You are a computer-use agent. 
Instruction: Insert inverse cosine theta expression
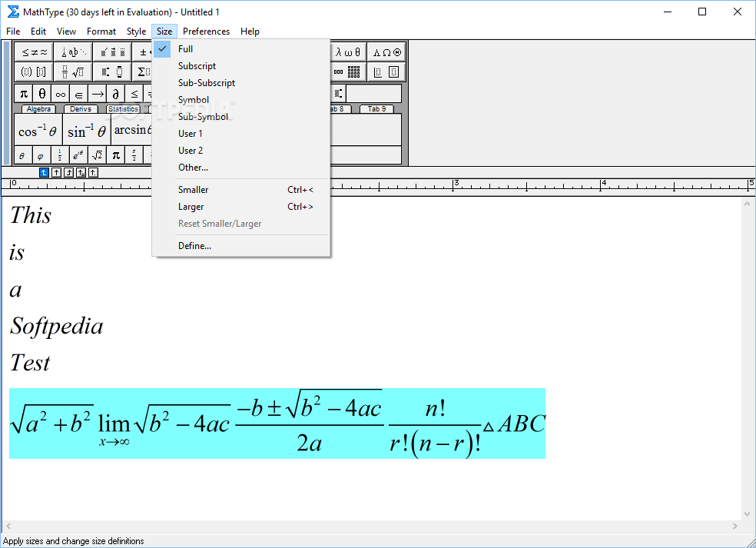point(38,130)
